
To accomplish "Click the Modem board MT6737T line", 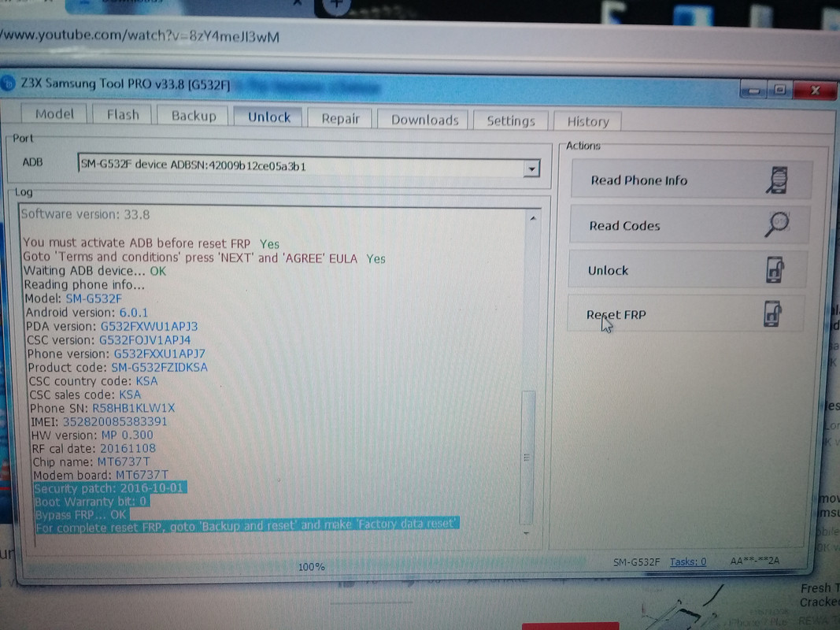I will click(100, 475).
